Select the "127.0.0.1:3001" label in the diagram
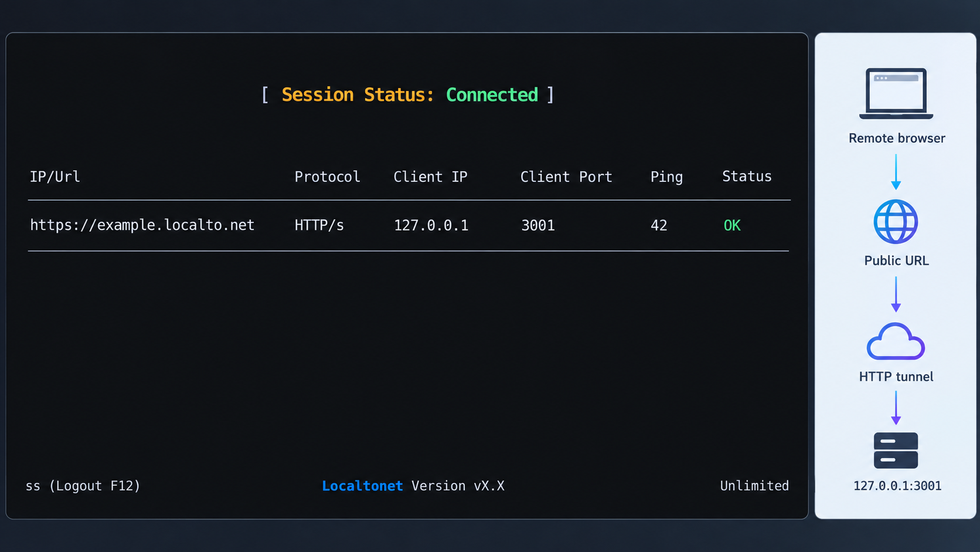Screen dimensions: 980x552 (x=897, y=486)
